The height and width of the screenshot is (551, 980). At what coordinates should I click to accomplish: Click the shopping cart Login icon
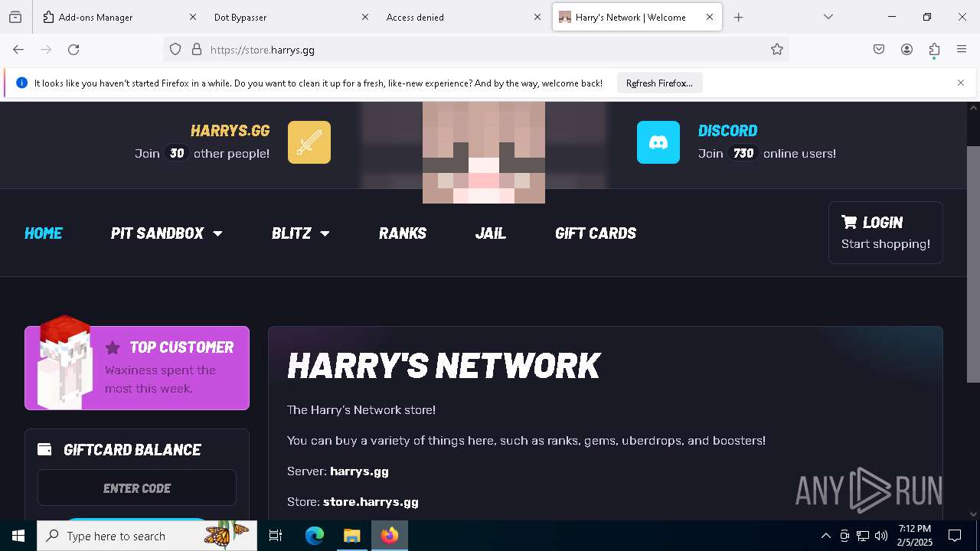click(x=849, y=222)
